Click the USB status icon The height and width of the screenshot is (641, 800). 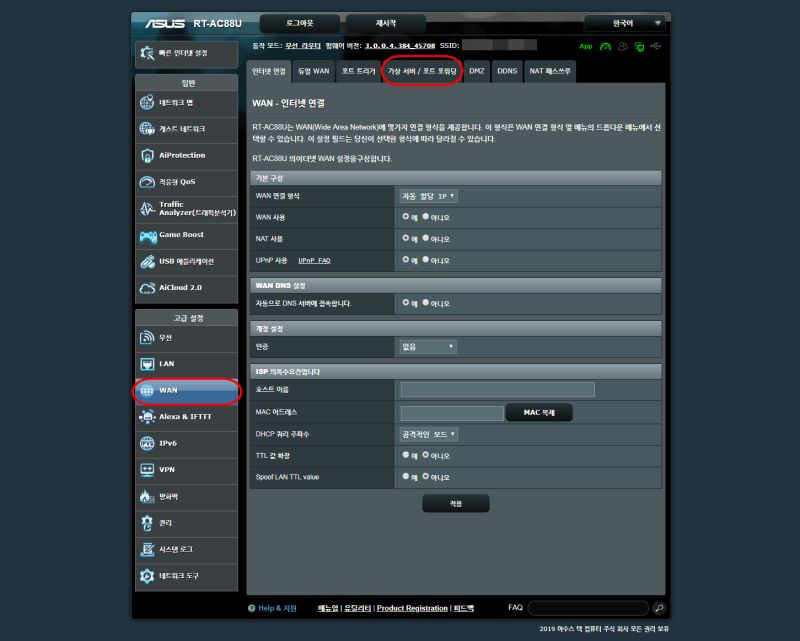pyautogui.click(x=656, y=46)
